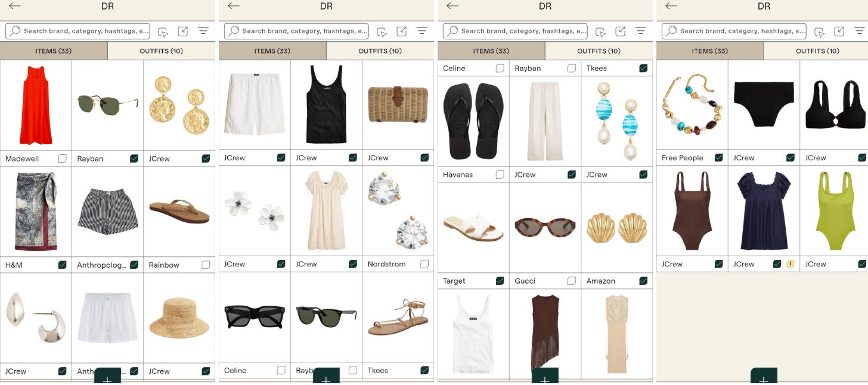This screenshot has width=868, height=385.
Task: Open the filter lines icon in the fourth screen
Action: (x=860, y=31)
